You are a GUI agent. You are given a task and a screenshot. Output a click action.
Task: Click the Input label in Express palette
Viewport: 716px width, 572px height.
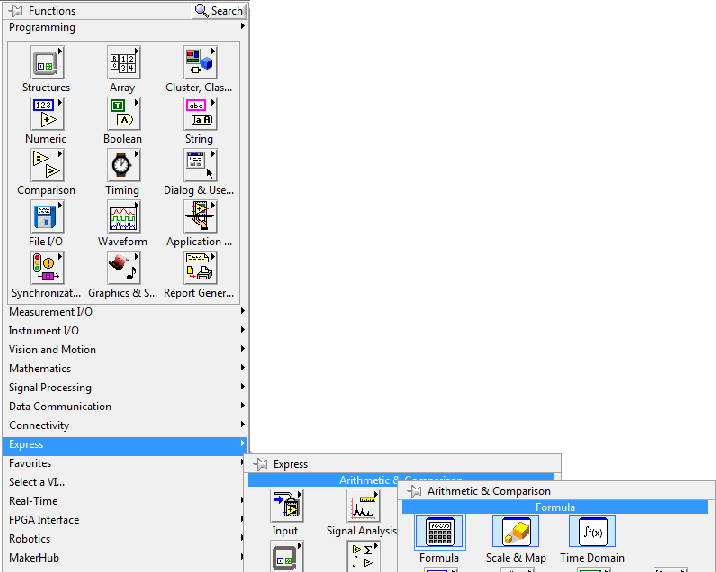point(285,530)
